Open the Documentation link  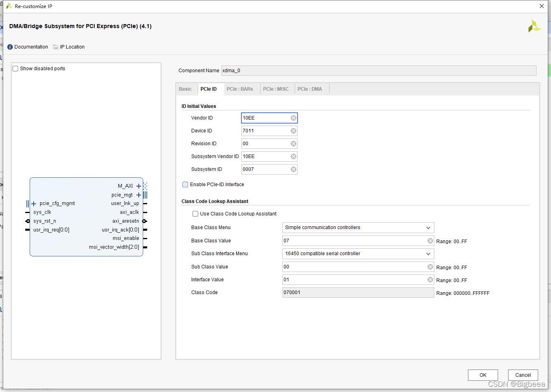pos(31,47)
